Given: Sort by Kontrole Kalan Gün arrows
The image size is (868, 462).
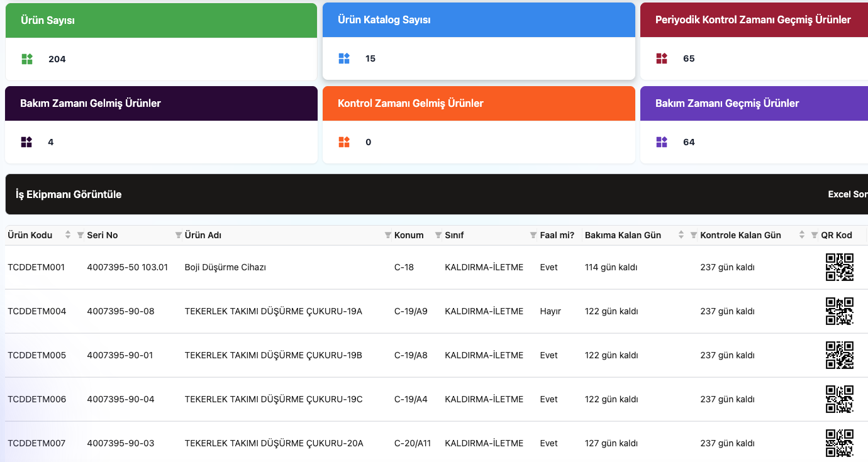Looking at the screenshot, I should (802, 235).
